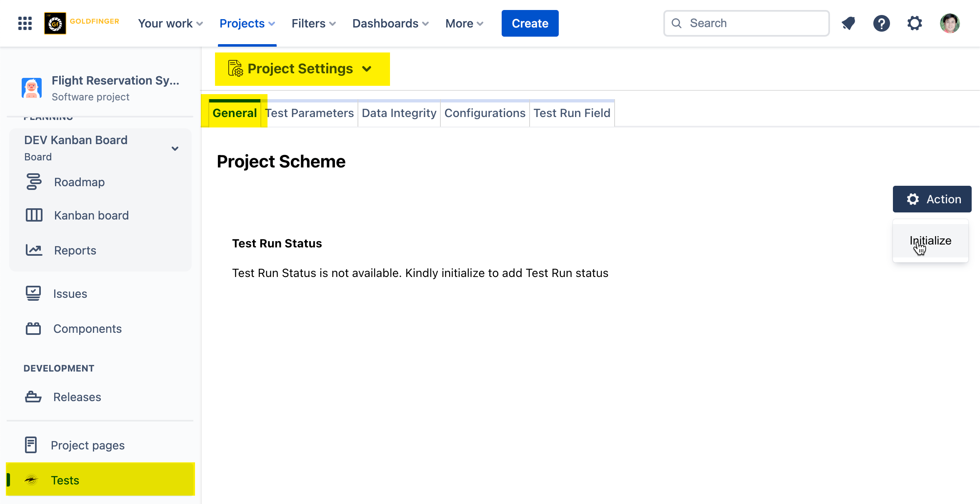
Task: Click the Kanban board icon
Action: [34, 215]
